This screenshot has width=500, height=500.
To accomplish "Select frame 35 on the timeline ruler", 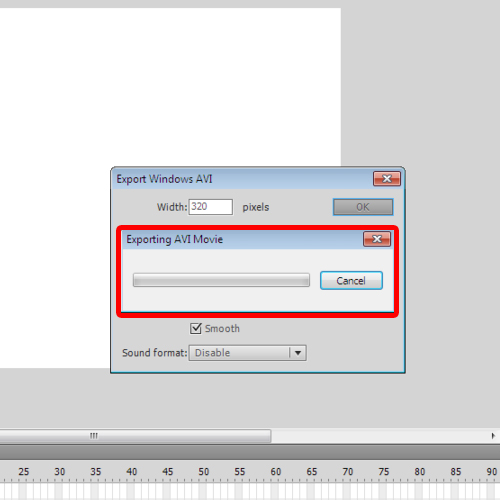I will [x=95, y=472].
